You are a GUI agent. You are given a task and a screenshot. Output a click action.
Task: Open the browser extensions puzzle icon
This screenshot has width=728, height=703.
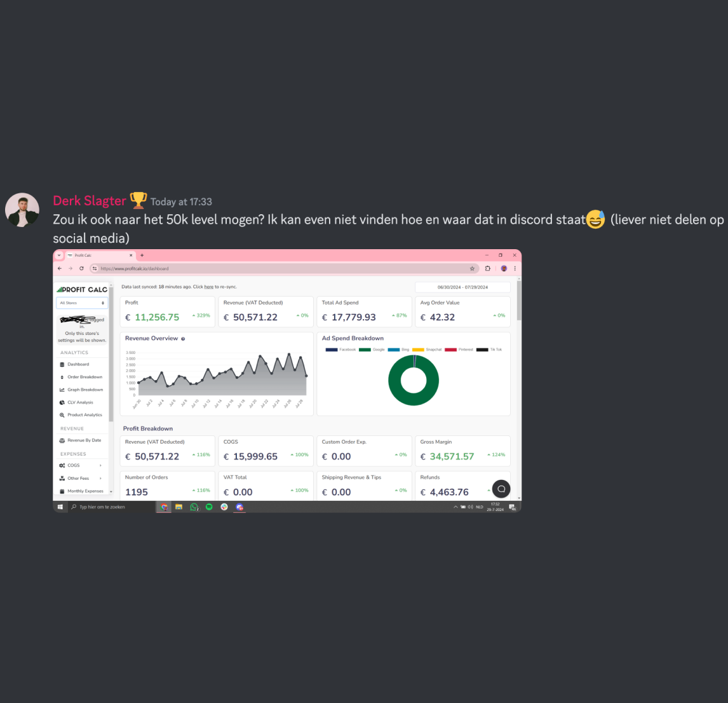487,269
